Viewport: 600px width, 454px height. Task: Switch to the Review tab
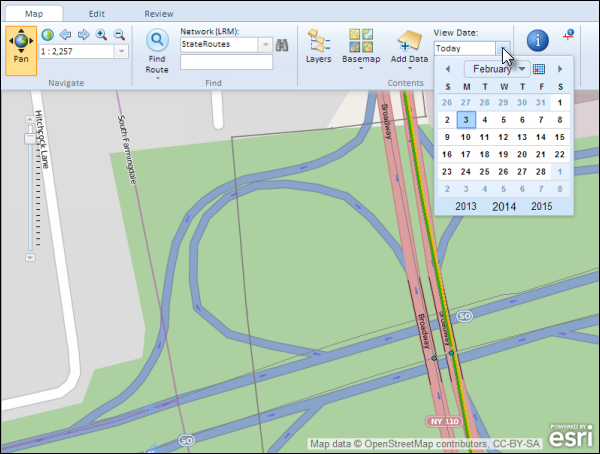(x=158, y=14)
